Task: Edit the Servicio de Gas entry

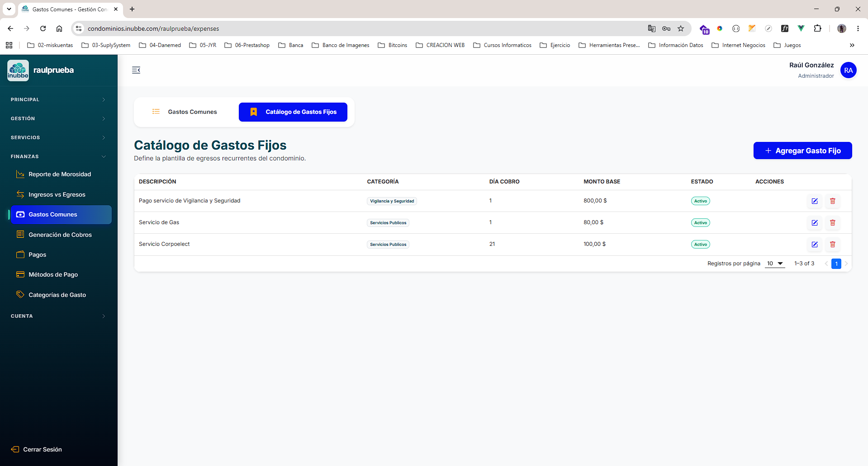Action: [x=814, y=223]
